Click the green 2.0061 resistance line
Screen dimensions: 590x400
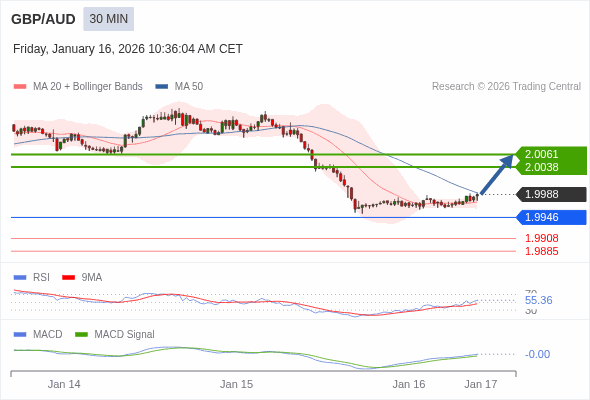coord(263,154)
